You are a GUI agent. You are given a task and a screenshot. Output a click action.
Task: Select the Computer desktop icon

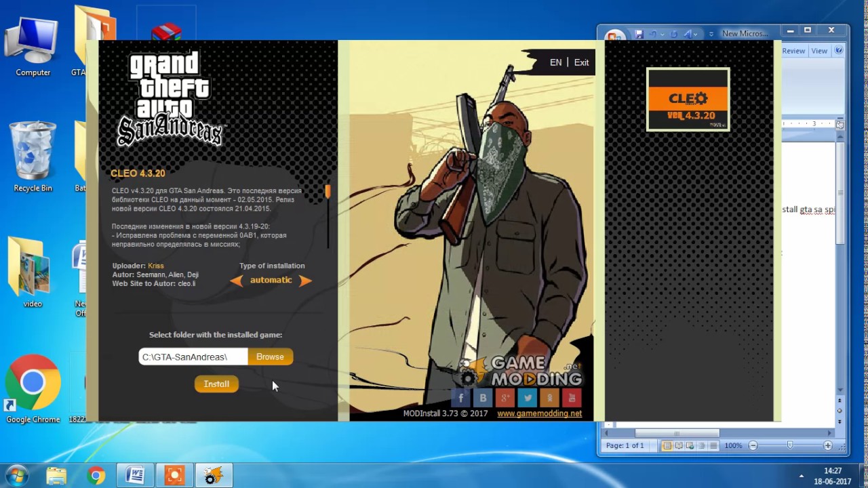(33, 45)
